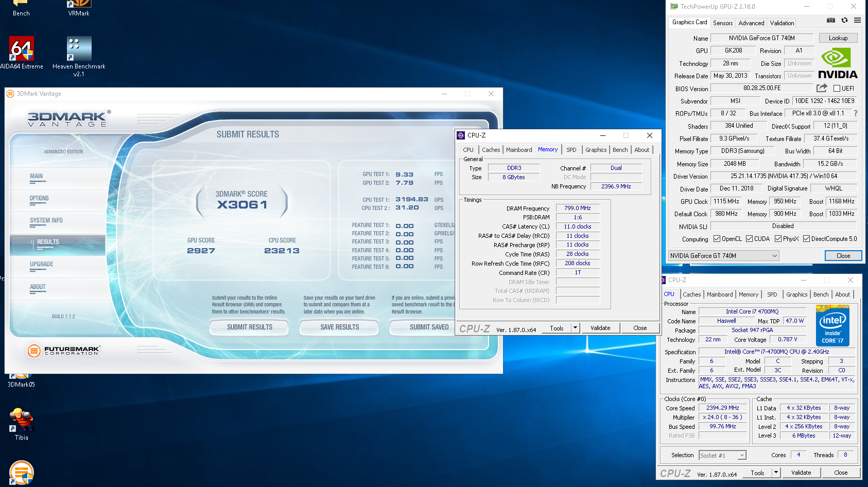The image size is (868, 487).
Task: Click the CPU Specification field in CPU-Z
Action: [776, 352]
